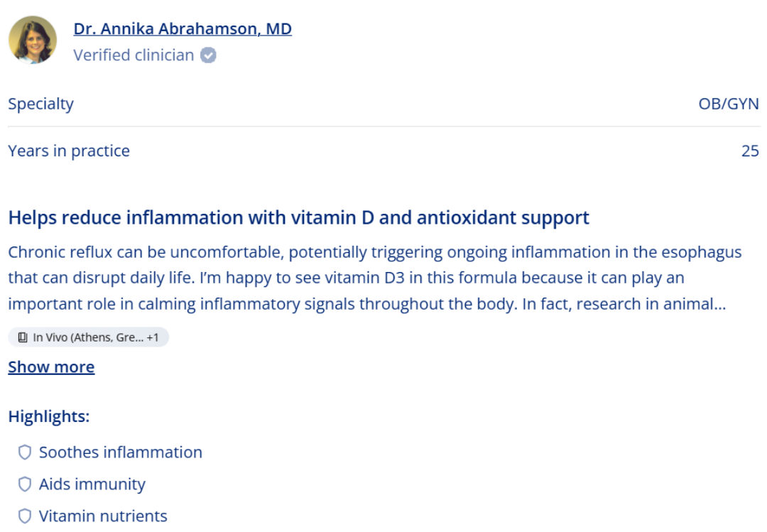767x532 pixels.
Task: Click the book icon in citation chip
Action: coord(23,337)
